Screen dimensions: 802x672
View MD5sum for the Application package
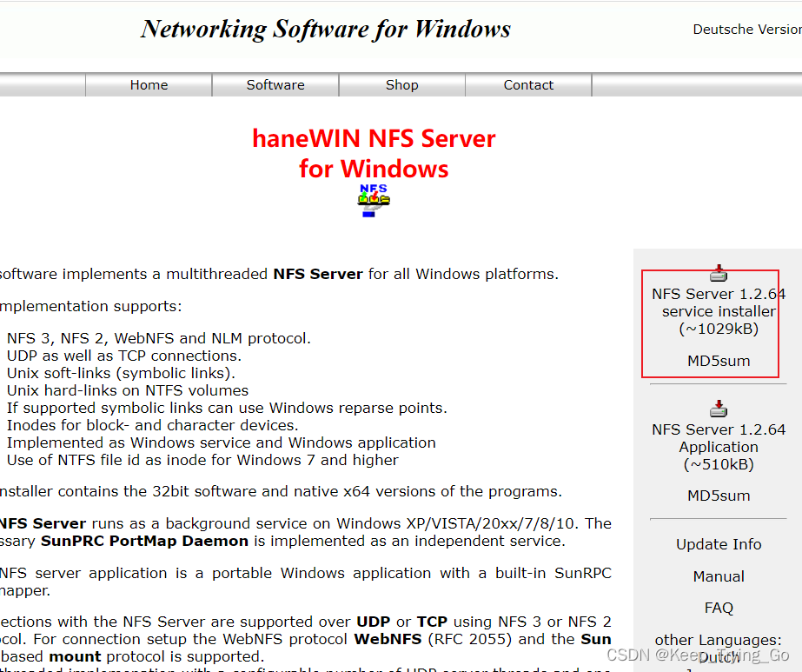tap(718, 496)
